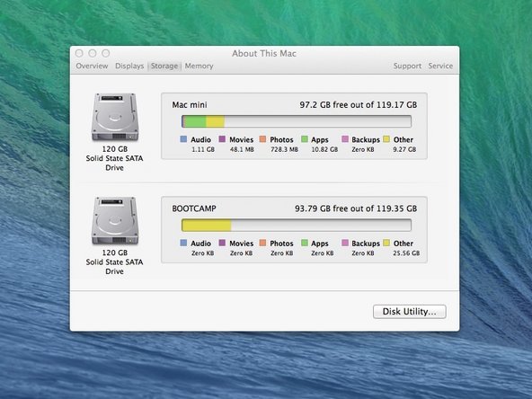Image resolution: width=532 pixels, height=399 pixels.
Task: Click the yellow segment of BOOTCAMP storage bar
Action: pos(207,226)
